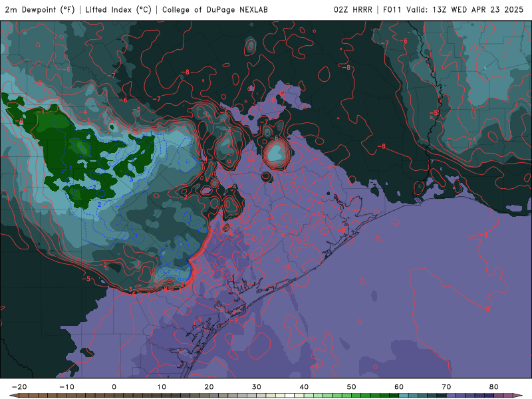
Task: Click the "College of DuPage NEXLAB" label
Action: 215,10
